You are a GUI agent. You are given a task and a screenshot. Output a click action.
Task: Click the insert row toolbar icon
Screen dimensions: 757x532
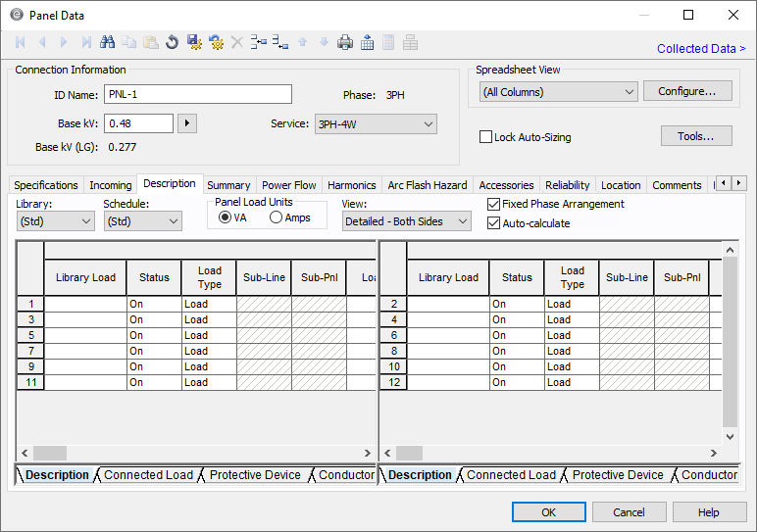click(x=259, y=42)
